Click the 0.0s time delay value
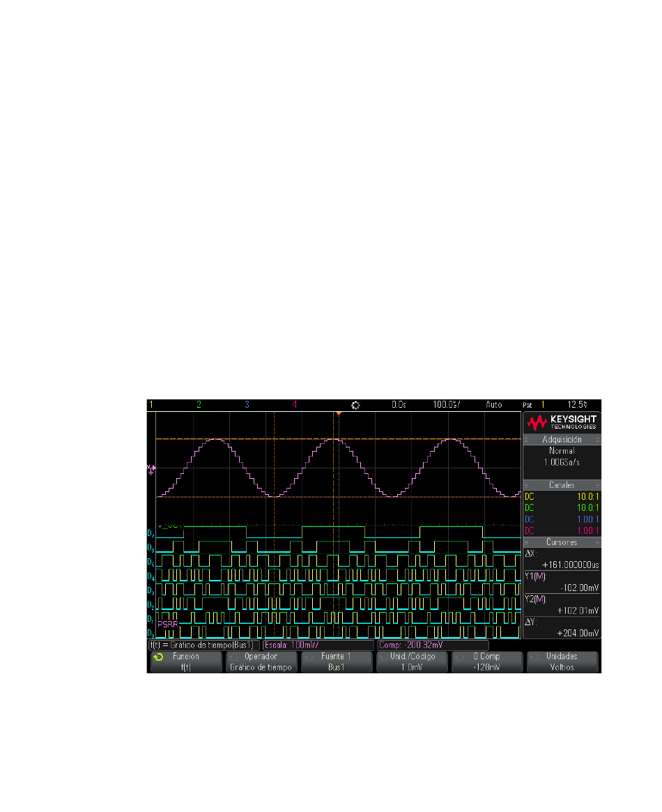The height and width of the screenshot is (812, 662). click(x=399, y=404)
